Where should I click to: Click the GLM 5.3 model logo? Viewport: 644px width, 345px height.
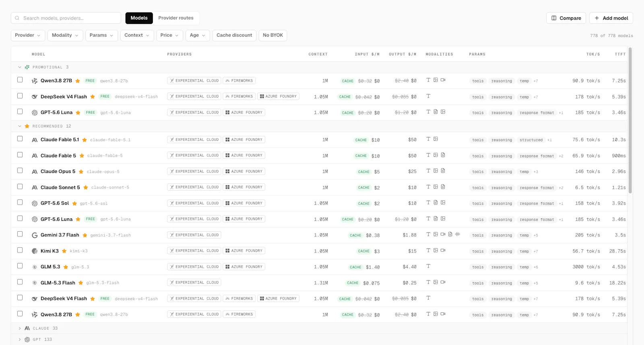pos(35,267)
